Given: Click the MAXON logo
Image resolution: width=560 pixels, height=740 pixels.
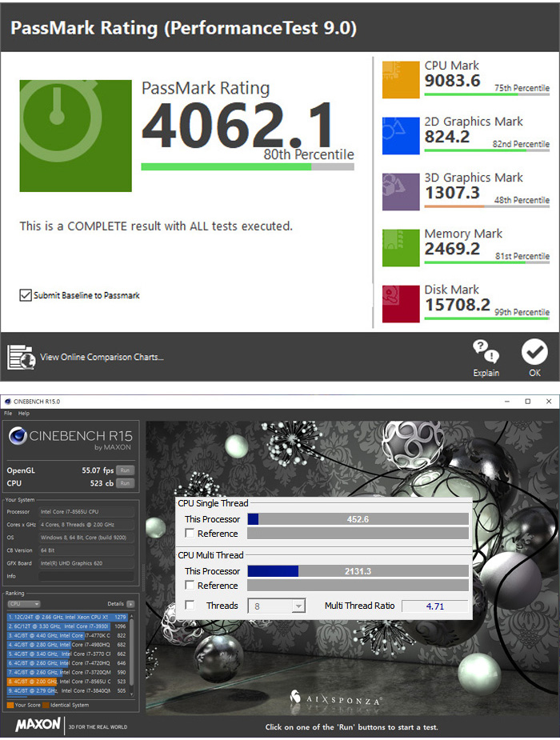Looking at the screenshot, I should [x=38, y=725].
